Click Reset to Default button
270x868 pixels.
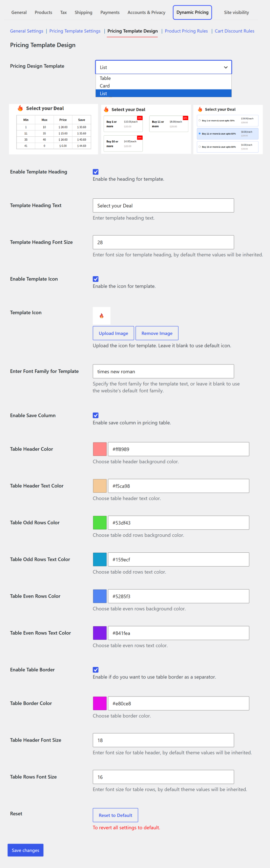tap(116, 815)
